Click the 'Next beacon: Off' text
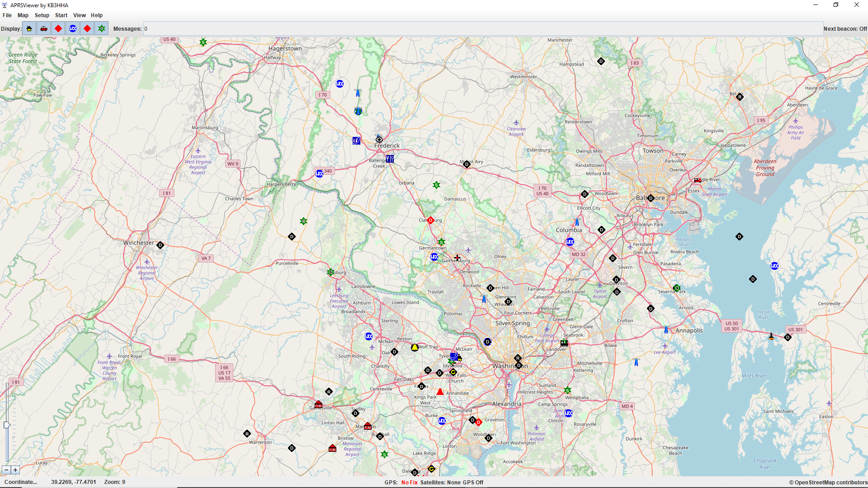868x488 pixels. coord(845,29)
